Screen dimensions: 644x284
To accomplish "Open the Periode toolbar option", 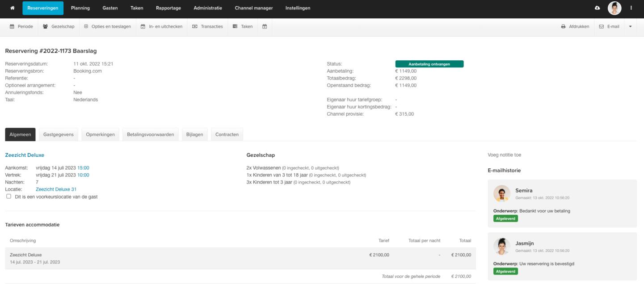I will click(x=21, y=26).
